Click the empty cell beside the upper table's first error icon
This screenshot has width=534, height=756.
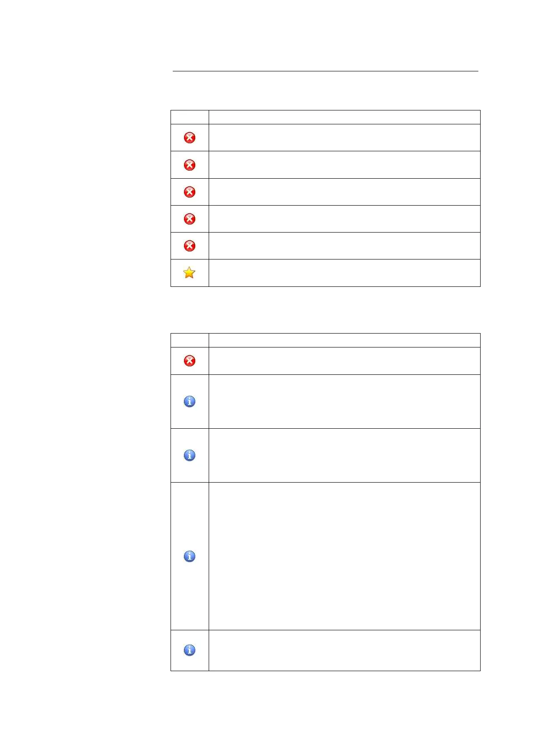(x=344, y=138)
